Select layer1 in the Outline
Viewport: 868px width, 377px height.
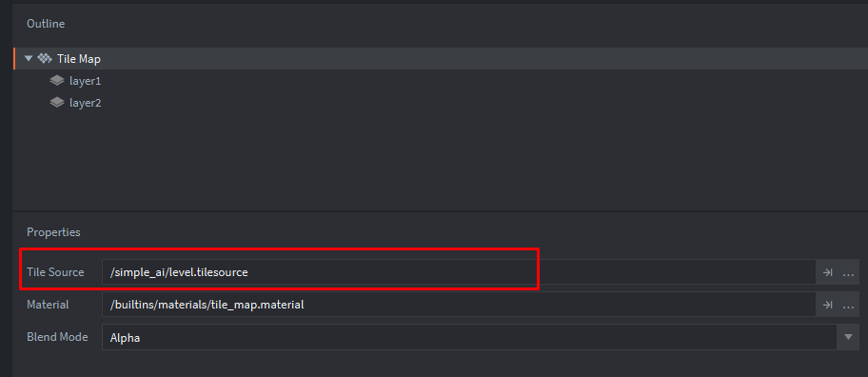[86, 81]
